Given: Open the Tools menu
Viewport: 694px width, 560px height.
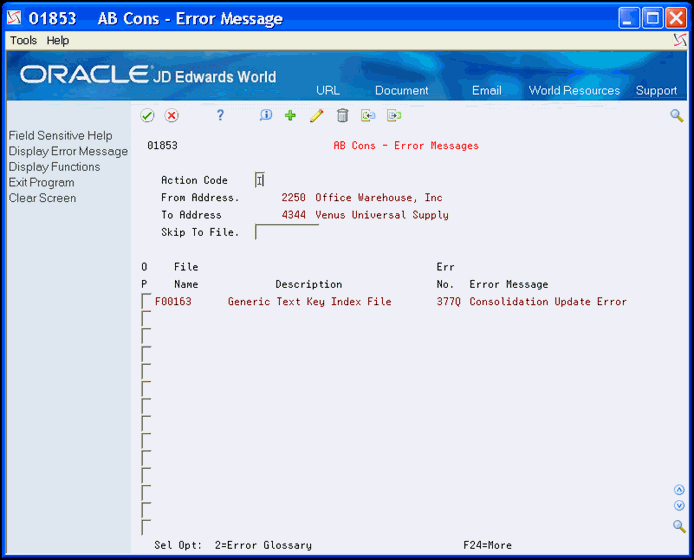Looking at the screenshot, I should [23, 40].
